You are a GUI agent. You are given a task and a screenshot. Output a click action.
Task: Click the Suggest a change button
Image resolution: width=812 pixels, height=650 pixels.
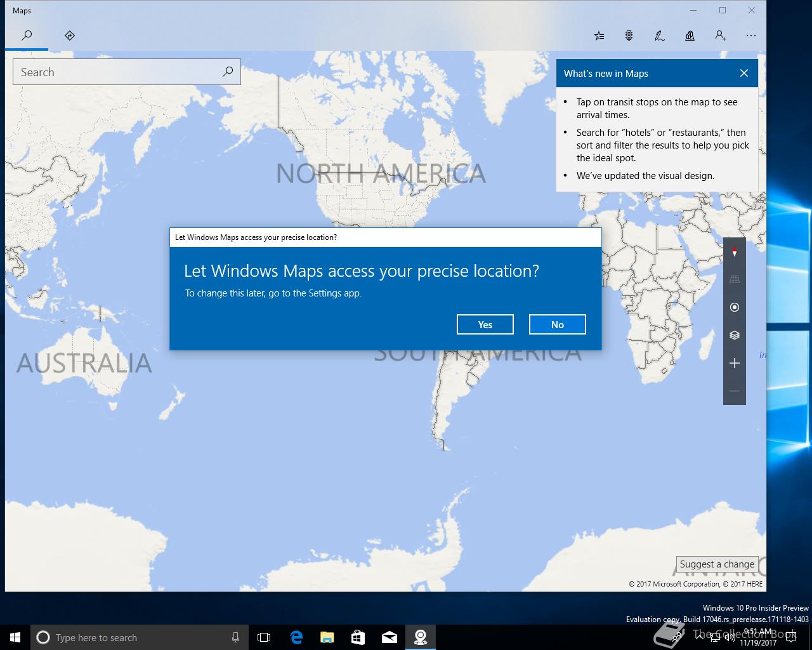click(717, 564)
